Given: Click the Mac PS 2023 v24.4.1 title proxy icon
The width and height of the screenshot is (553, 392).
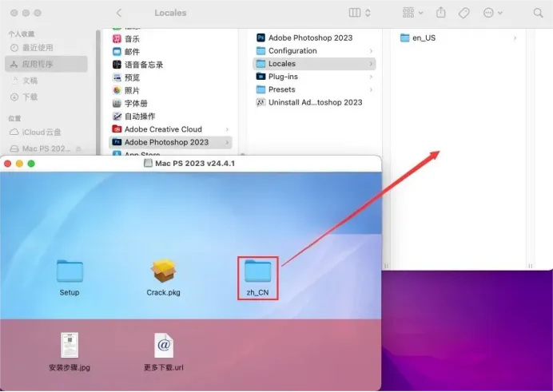Looking at the screenshot, I should coord(148,163).
